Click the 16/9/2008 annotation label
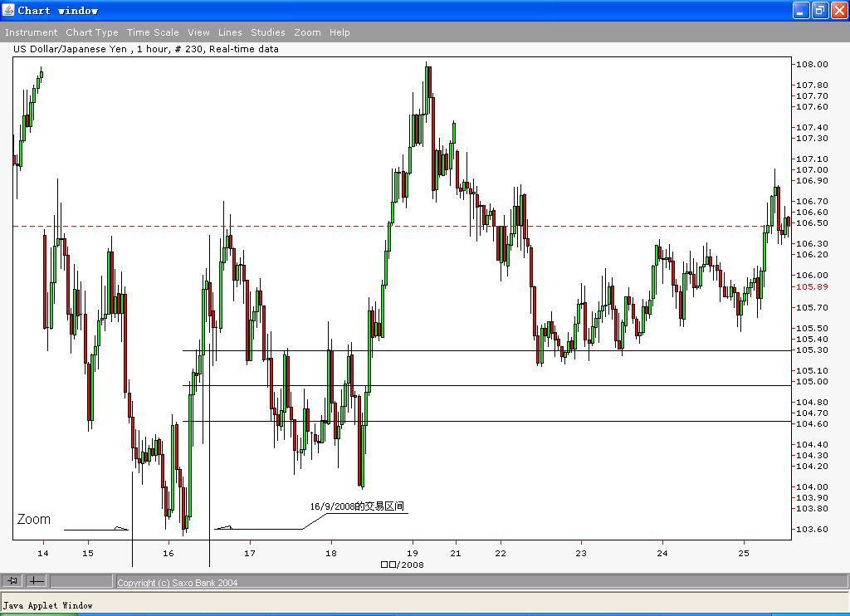 (357, 506)
